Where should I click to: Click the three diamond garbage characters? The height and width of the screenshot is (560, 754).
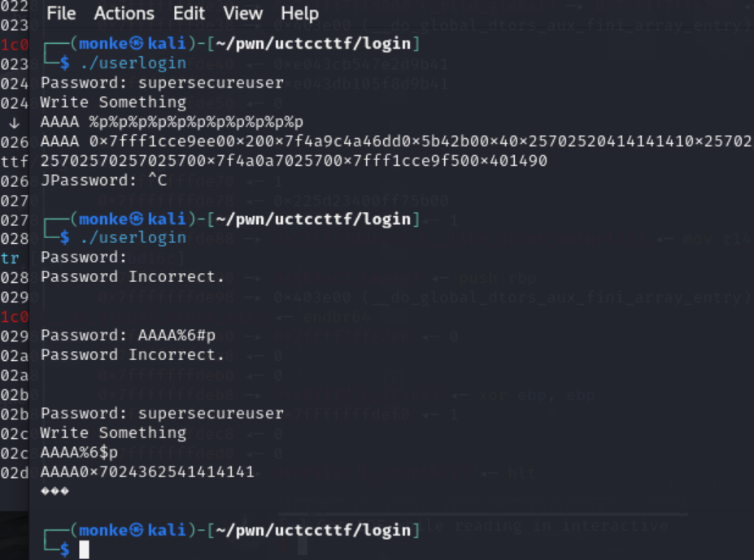click(54, 491)
